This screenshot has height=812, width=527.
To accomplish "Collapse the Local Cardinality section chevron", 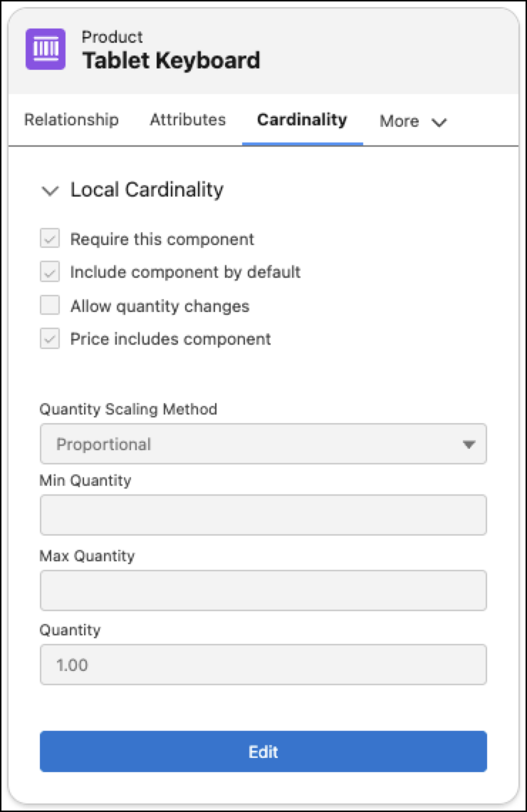I will (x=51, y=191).
